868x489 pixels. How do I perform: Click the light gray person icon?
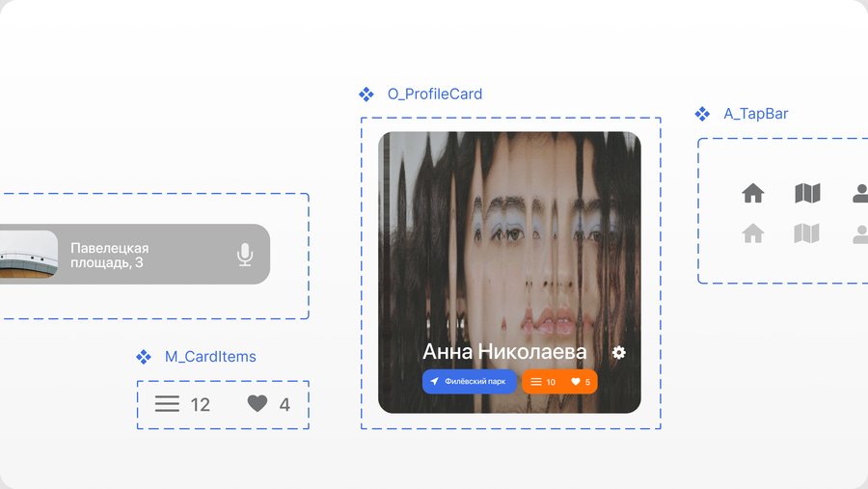point(860,233)
